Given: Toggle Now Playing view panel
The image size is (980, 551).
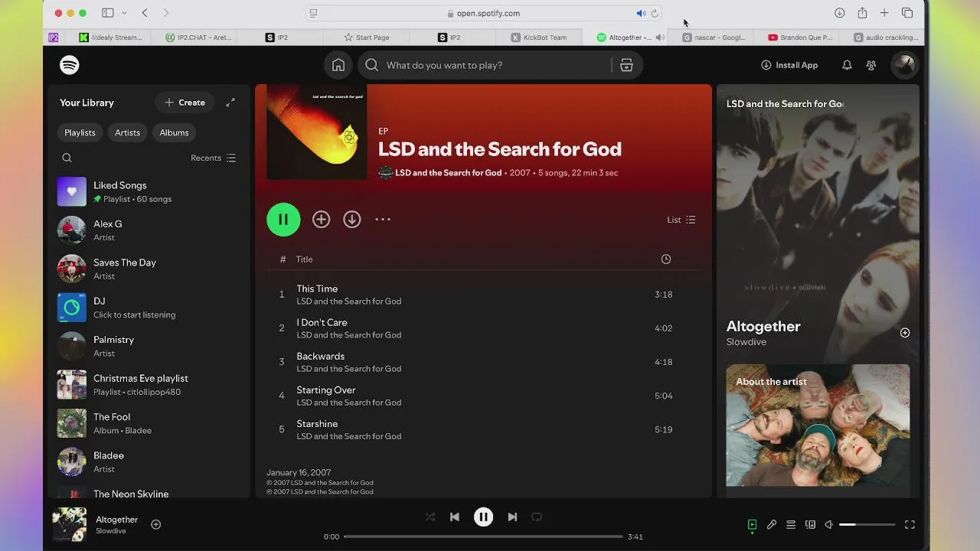Looking at the screenshot, I should coord(752,525).
